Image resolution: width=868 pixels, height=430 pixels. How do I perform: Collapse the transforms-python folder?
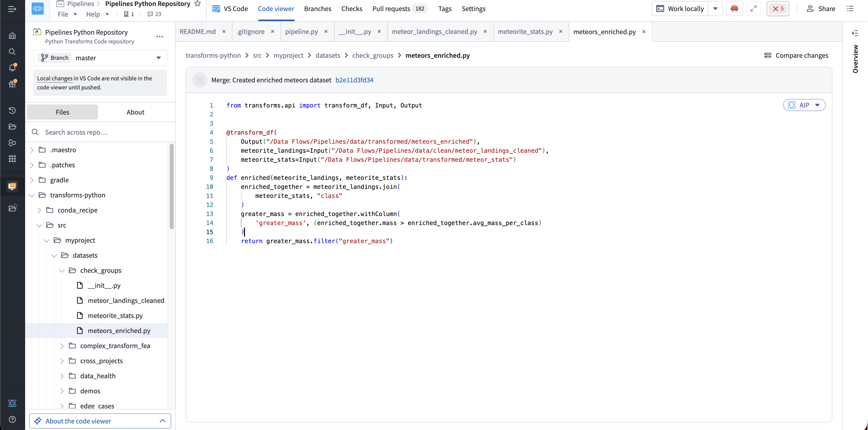click(x=32, y=195)
